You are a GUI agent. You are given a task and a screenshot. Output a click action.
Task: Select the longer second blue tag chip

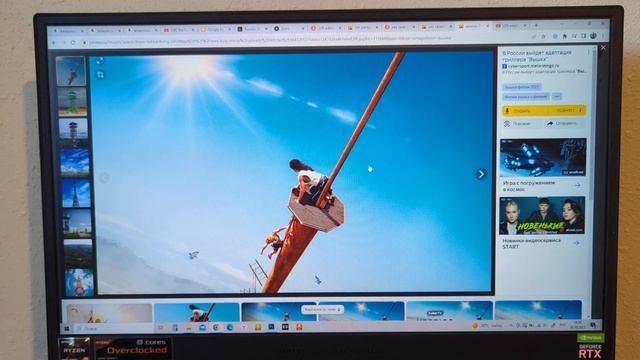pos(526,97)
